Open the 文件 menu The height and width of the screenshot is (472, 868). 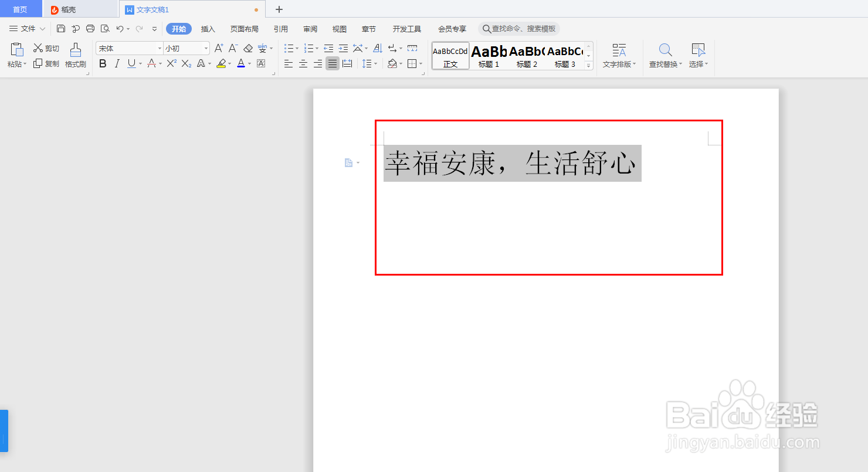(26, 28)
